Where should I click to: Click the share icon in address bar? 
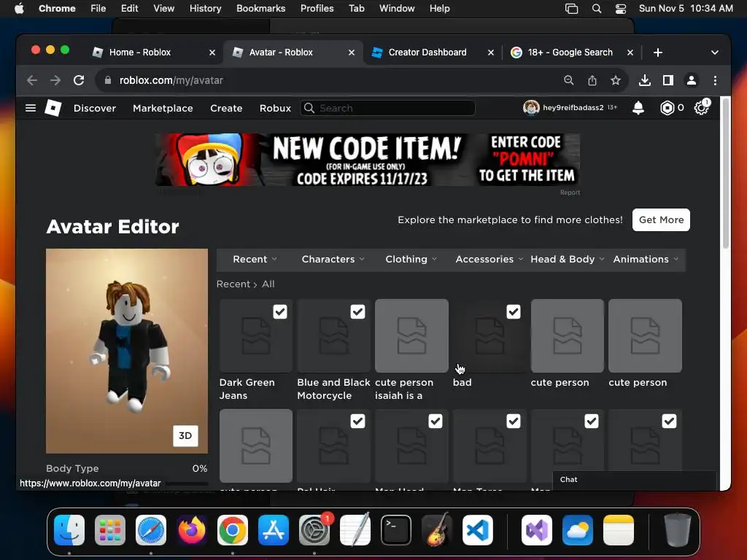click(x=592, y=80)
